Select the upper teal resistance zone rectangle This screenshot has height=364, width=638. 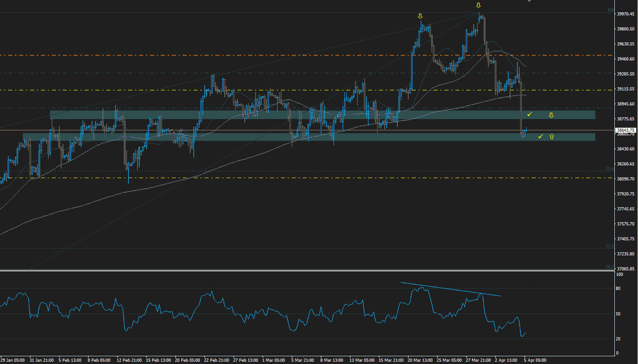[323, 115]
